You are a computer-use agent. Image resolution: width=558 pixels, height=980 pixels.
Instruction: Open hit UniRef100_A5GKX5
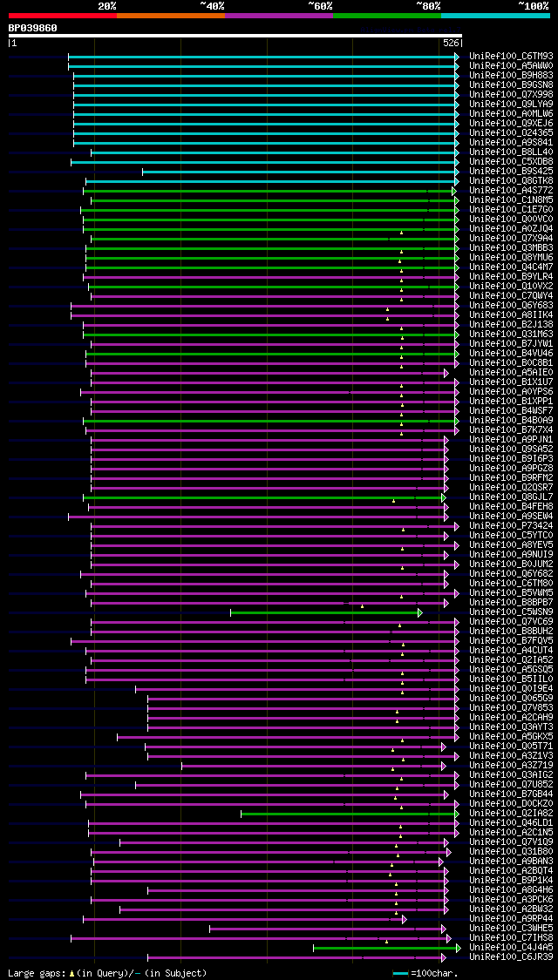click(511, 737)
